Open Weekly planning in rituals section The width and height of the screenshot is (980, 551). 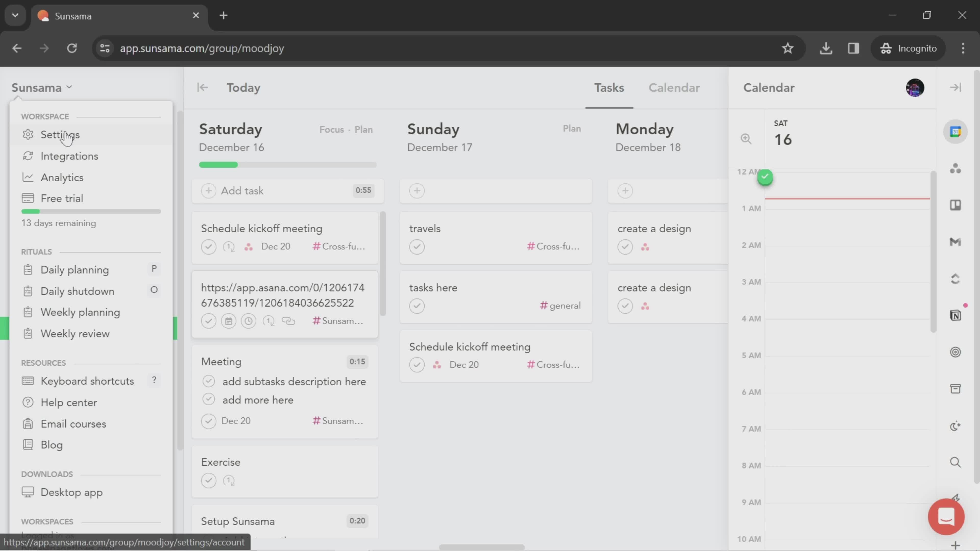80,311
